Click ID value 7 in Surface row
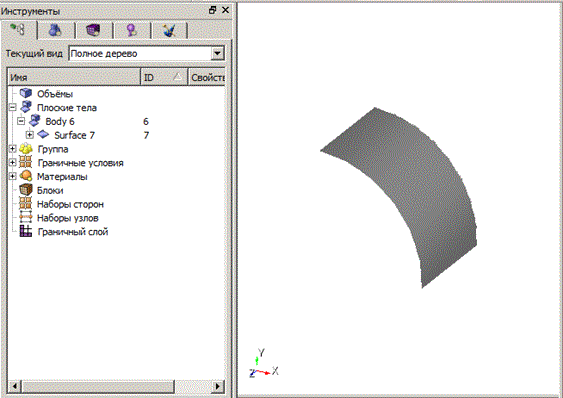This screenshot has height=398, width=563. [146, 135]
